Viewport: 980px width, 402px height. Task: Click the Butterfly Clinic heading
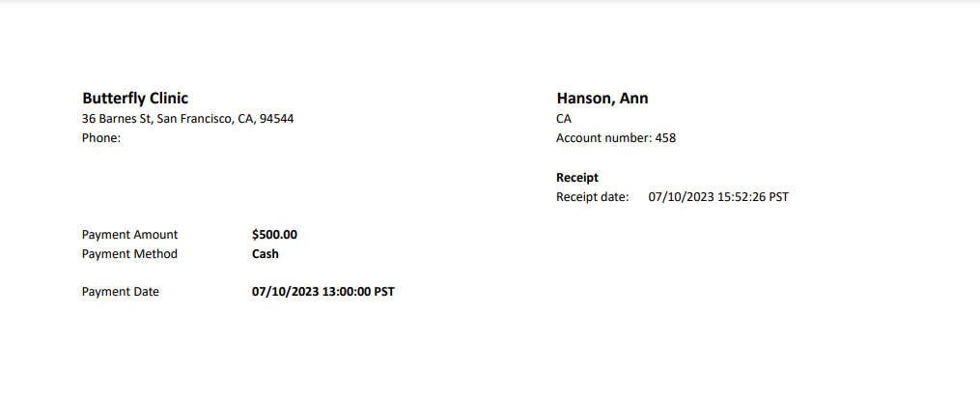click(x=135, y=99)
